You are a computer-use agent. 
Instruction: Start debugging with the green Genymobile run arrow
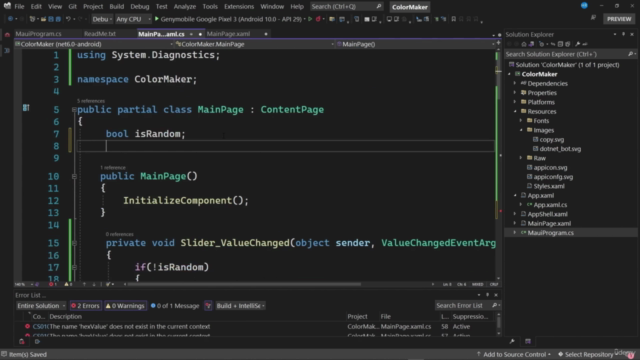(157, 19)
